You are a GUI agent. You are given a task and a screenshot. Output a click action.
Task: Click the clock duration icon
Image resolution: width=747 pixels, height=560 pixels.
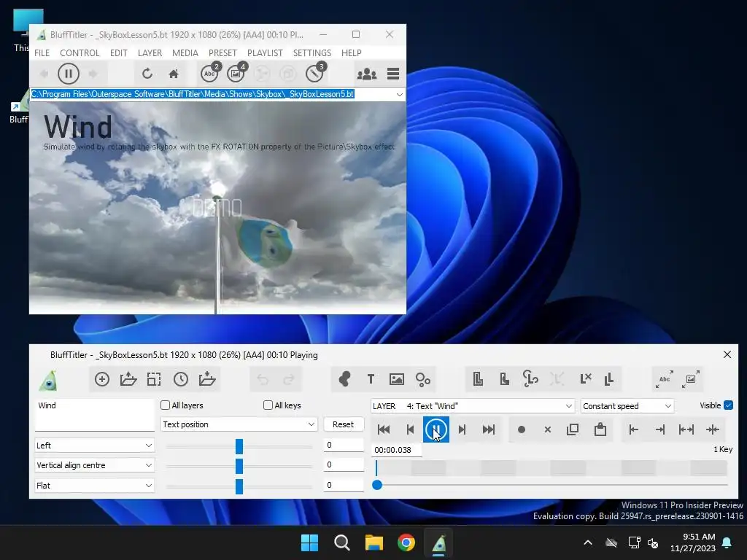click(x=181, y=379)
